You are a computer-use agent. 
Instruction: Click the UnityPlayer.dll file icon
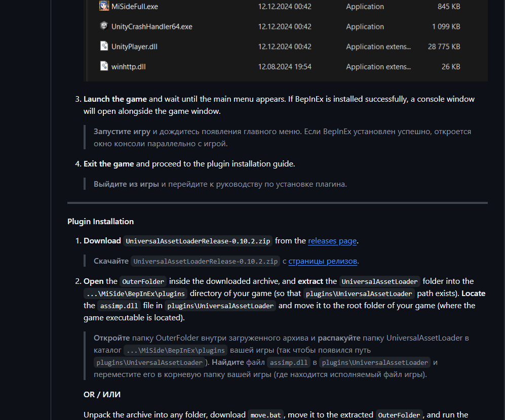(x=104, y=47)
